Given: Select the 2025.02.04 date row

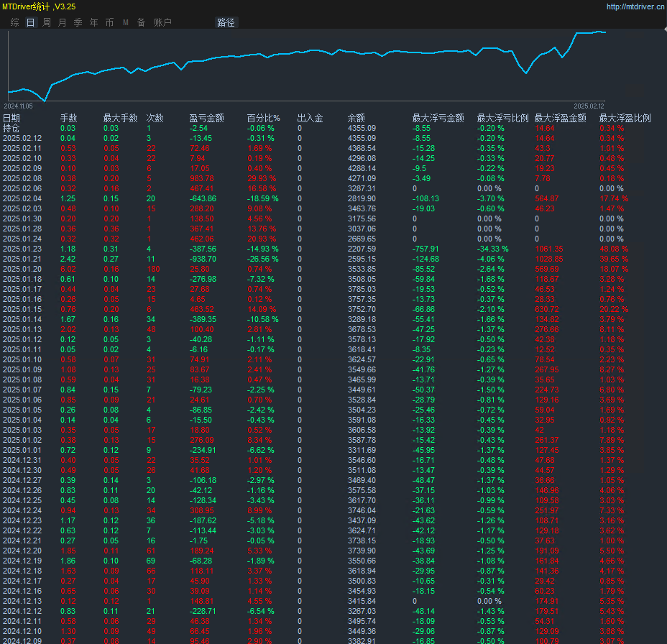Looking at the screenshot, I should click(22, 198).
